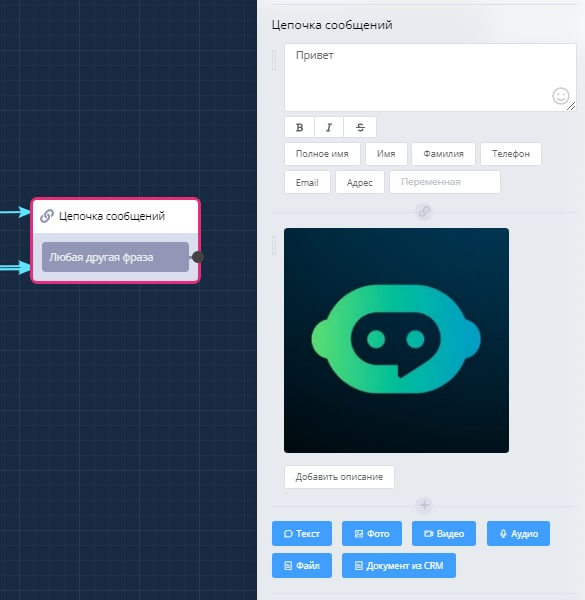The image size is (585, 600).
Task: Click the output connector dot on the node
Action: tap(198, 257)
